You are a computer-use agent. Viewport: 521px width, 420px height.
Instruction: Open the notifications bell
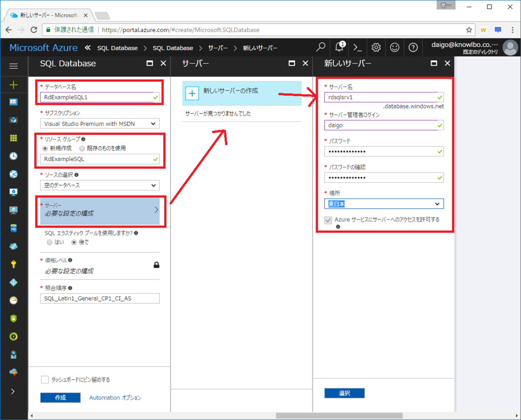339,47
